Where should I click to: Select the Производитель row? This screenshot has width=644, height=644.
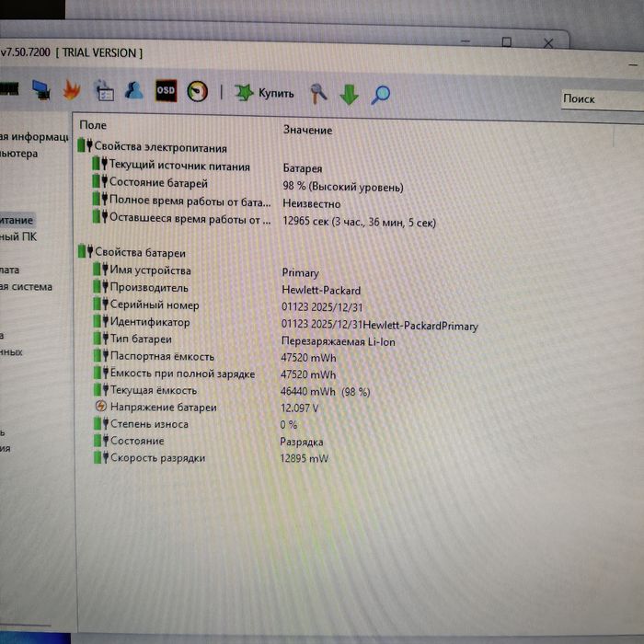click(149, 287)
